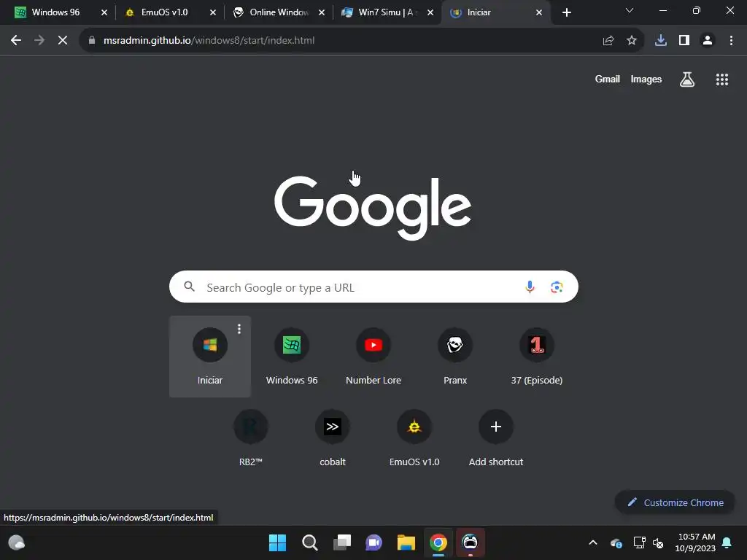Open a new tab with plus button
The height and width of the screenshot is (560, 747).
(x=566, y=12)
